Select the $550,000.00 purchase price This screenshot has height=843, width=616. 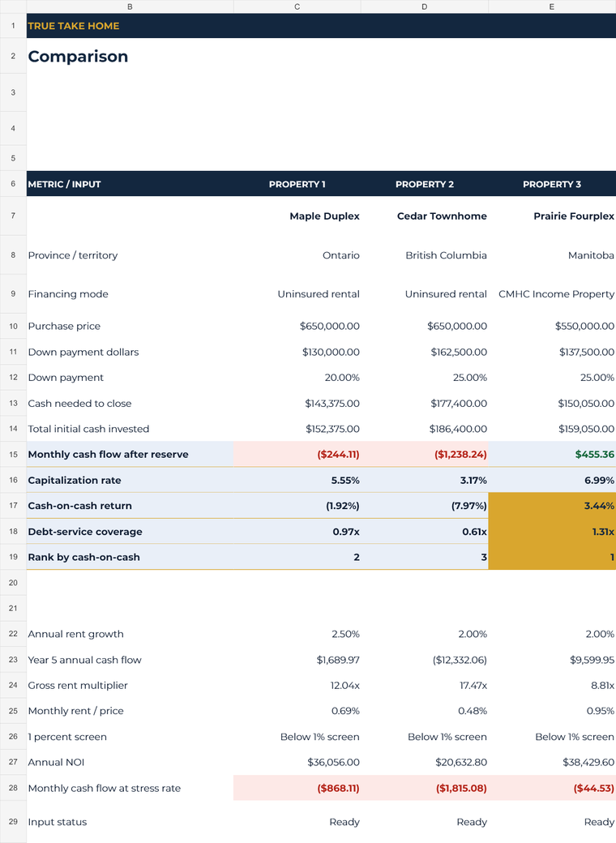551,326
